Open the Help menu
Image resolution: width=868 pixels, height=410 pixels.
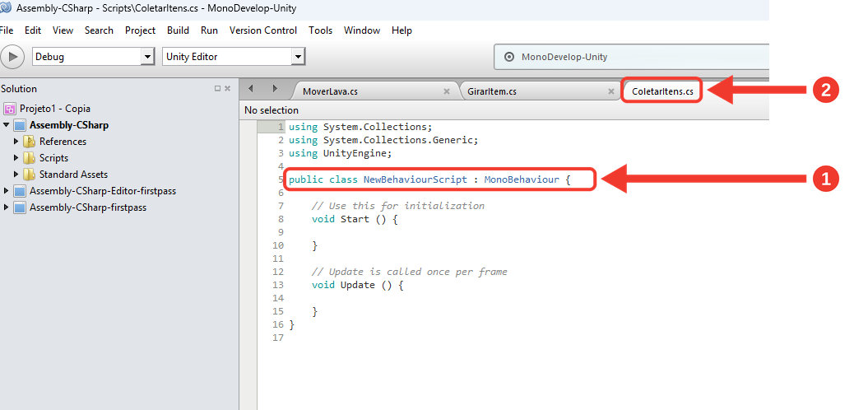pyautogui.click(x=402, y=30)
